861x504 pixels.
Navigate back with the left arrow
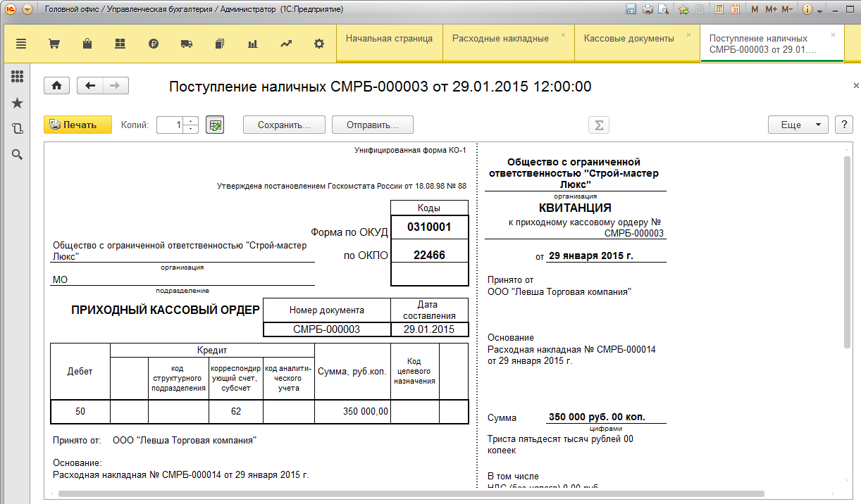point(90,86)
